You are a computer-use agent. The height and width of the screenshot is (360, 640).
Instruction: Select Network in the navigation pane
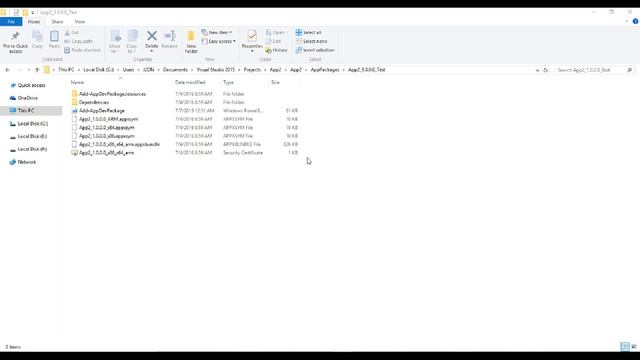[x=27, y=162]
